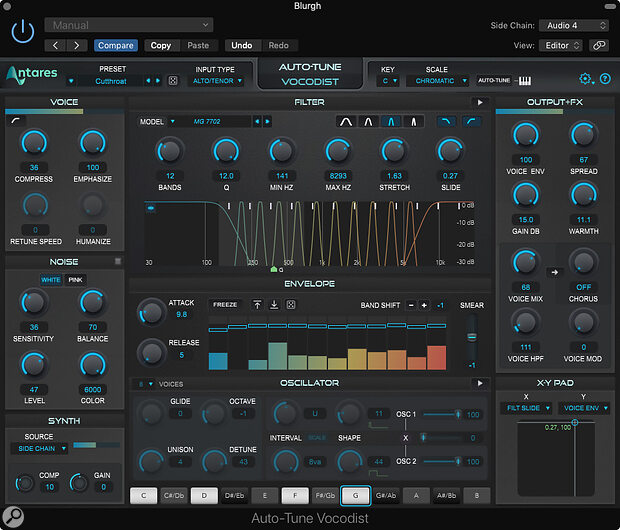The width and height of the screenshot is (620, 530).
Task: Select next filter model arrow
Action: pos(267,121)
